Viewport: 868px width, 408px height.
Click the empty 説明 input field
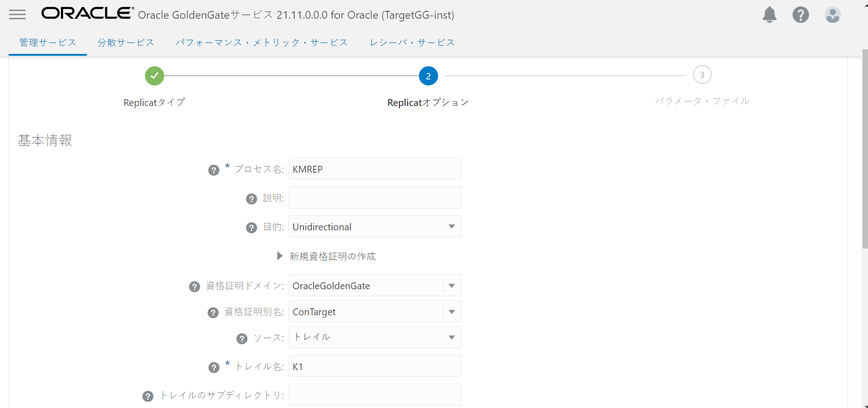tap(375, 197)
